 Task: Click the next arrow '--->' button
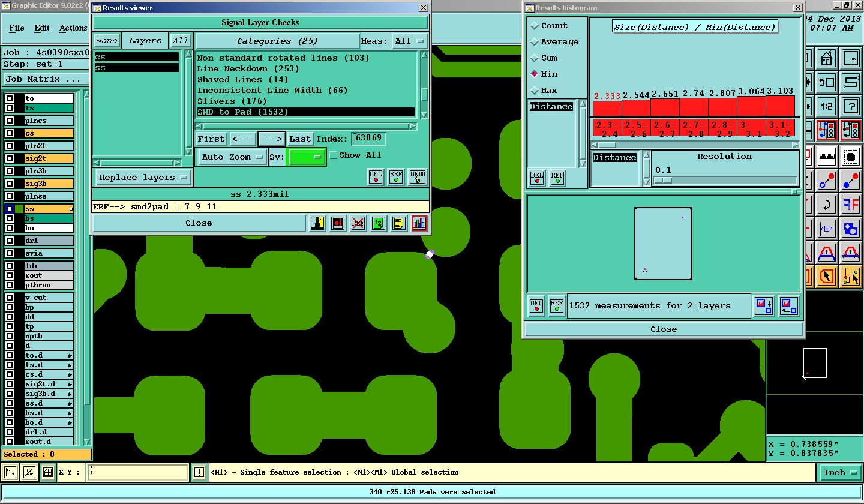pos(272,139)
